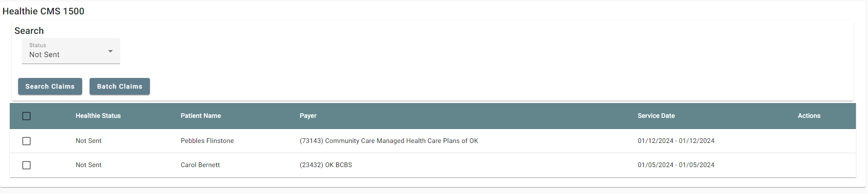Select the Pebbles Flinstone patient name
868x194 pixels.
(x=207, y=141)
